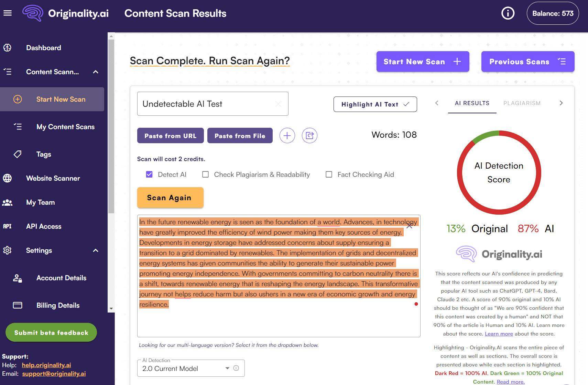Click the My Team people icon
Viewport: 588px width, 385px height.
pyautogui.click(x=7, y=202)
